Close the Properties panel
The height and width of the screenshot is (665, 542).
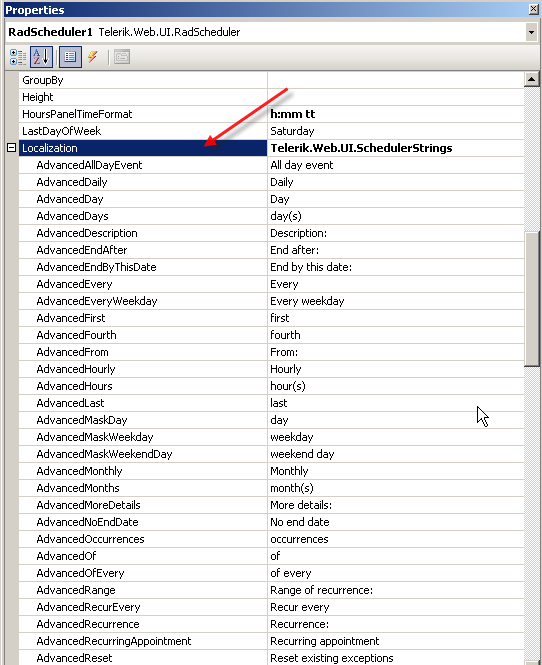534,9
